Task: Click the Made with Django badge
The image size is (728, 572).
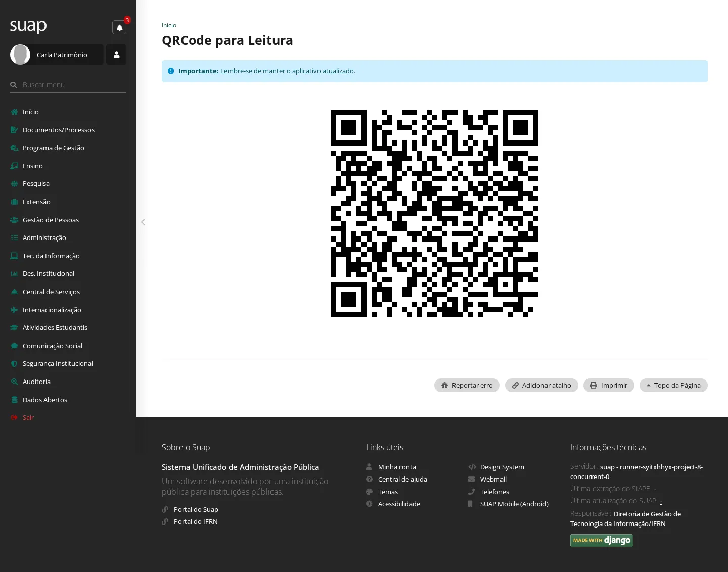Action: click(602, 540)
